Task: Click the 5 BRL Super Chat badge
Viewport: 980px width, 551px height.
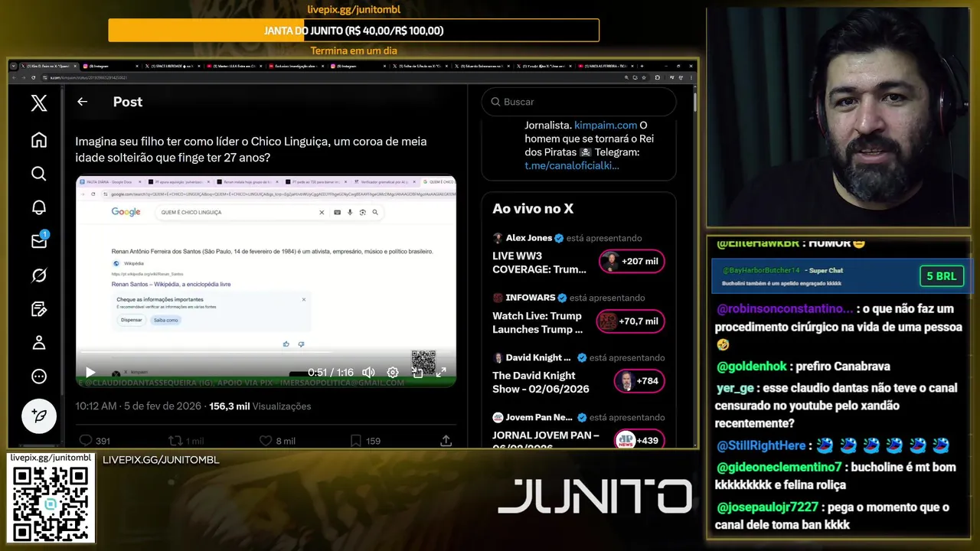Action: 942,276
